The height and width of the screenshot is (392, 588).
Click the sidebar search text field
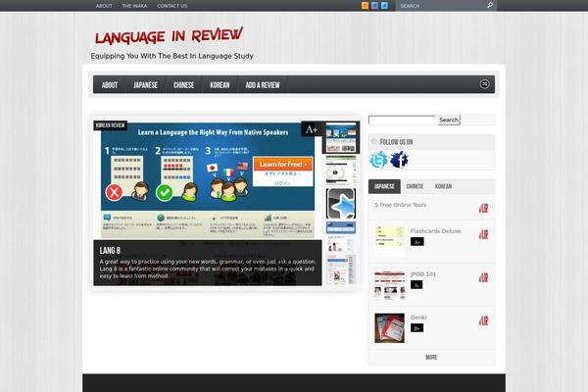click(402, 120)
